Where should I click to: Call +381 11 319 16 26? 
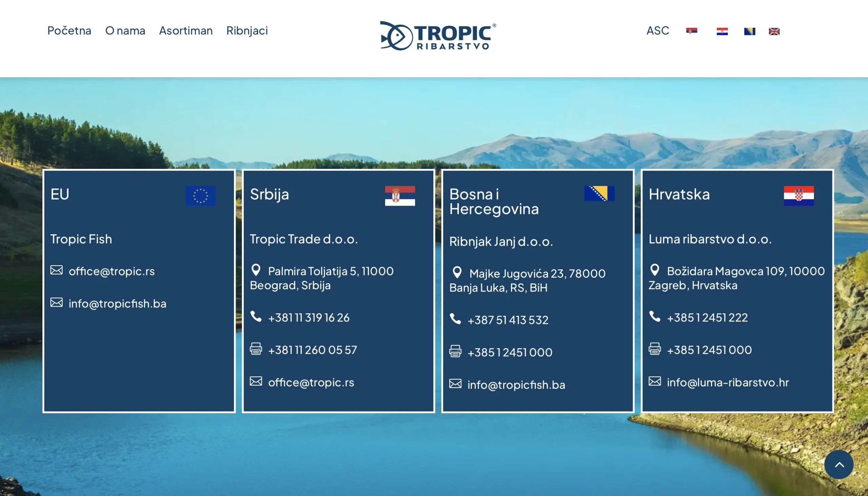(x=309, y=317)
